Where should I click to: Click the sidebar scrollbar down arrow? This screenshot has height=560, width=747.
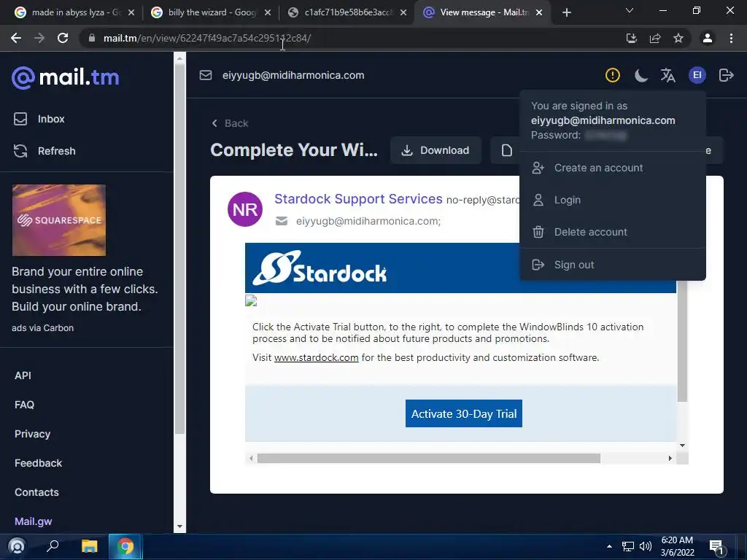tap(179, 526)
